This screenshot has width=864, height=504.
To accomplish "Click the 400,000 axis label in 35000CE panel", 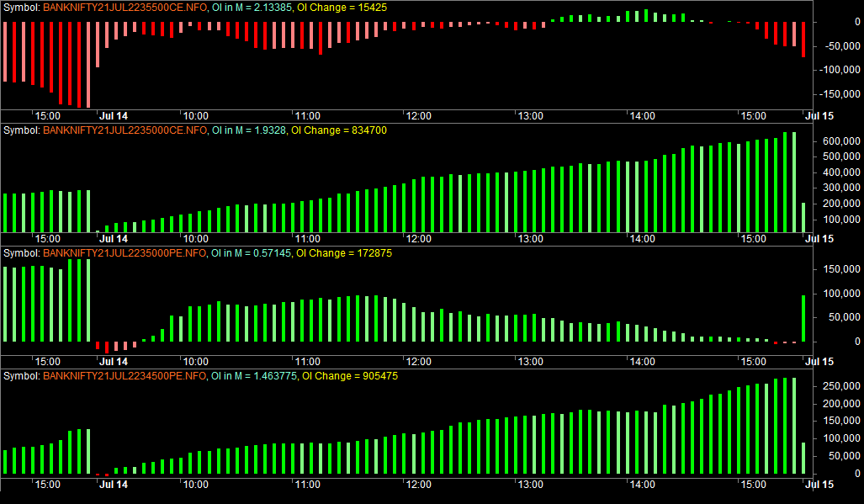I will tap(841, 173).
